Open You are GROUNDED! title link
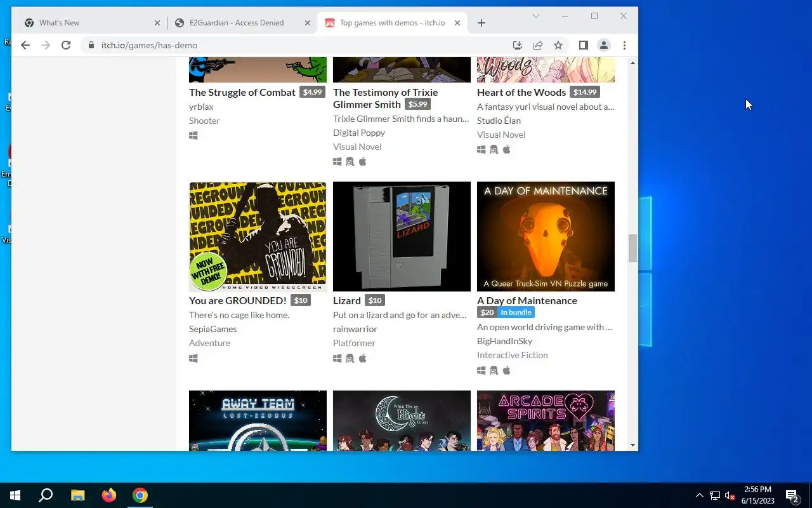 point(238,300)
